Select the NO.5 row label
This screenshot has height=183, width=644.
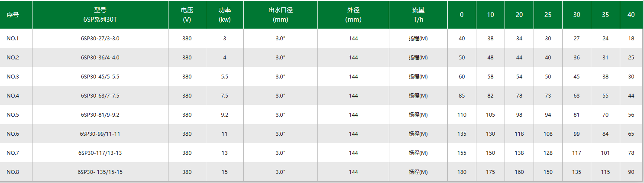pyautogui.click(x=13, y=115)
